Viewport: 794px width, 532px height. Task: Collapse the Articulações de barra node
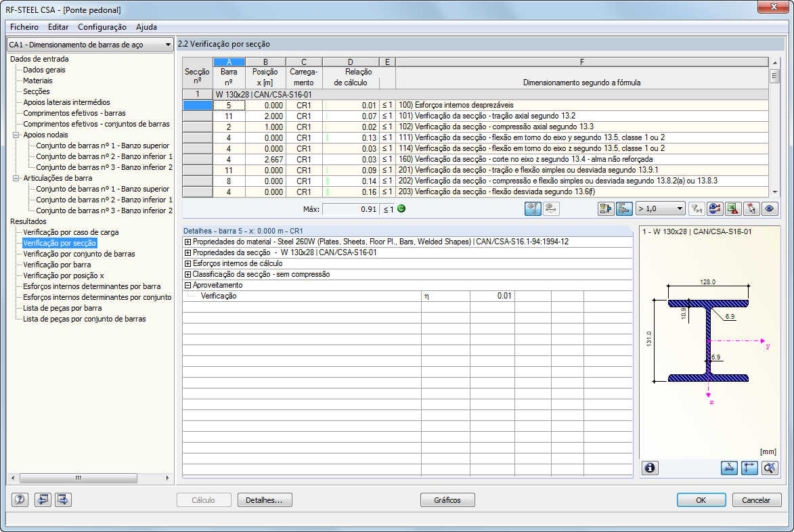tap(16, 178)
